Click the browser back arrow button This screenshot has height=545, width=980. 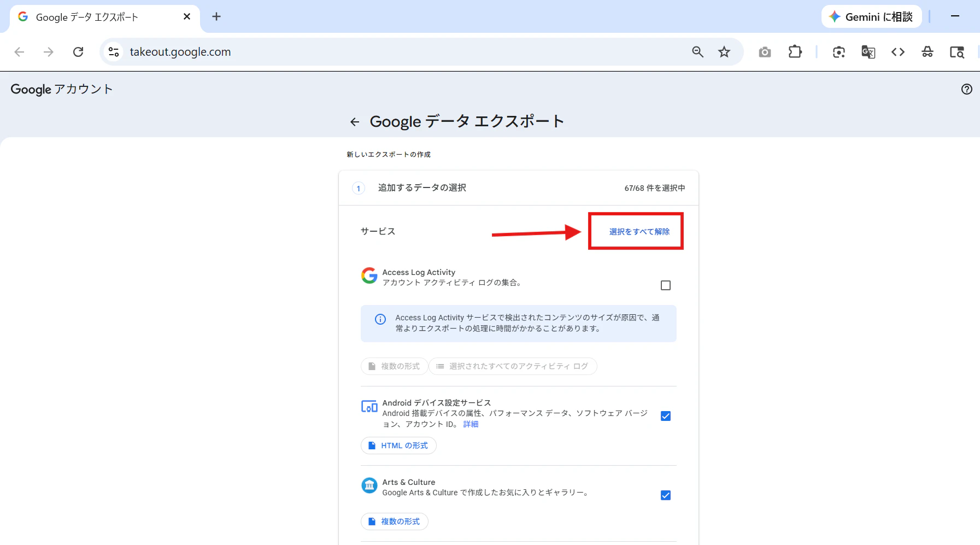coord(19,52)
